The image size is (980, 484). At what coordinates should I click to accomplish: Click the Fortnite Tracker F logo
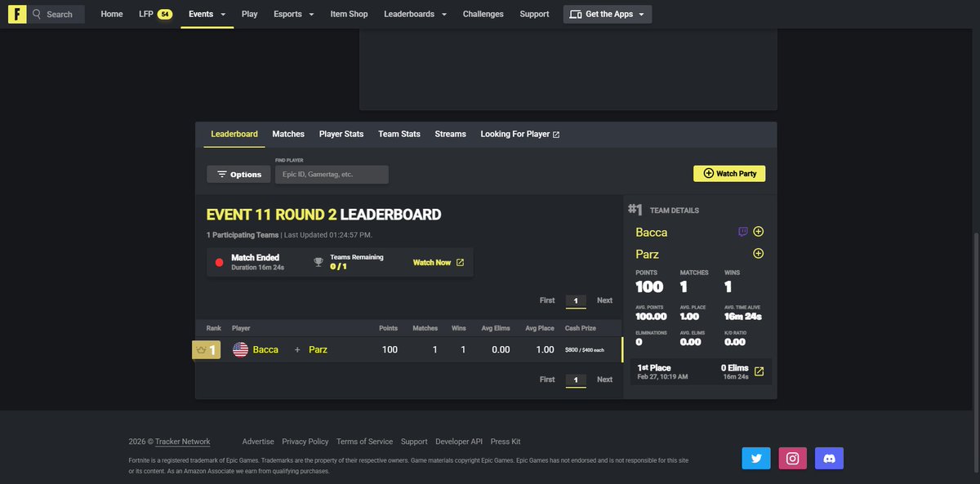[16, 14]
